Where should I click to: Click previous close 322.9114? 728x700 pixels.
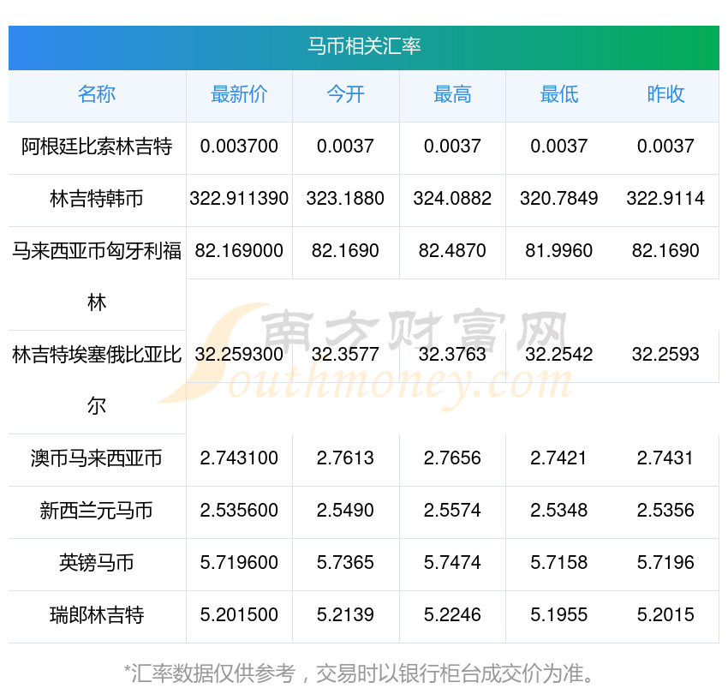[665, 199]
